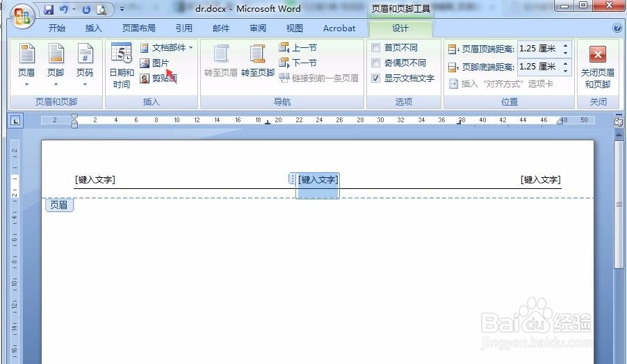Open 邮件 tab
Viewport: 627px width, 364px height.
tap(221, 28)
